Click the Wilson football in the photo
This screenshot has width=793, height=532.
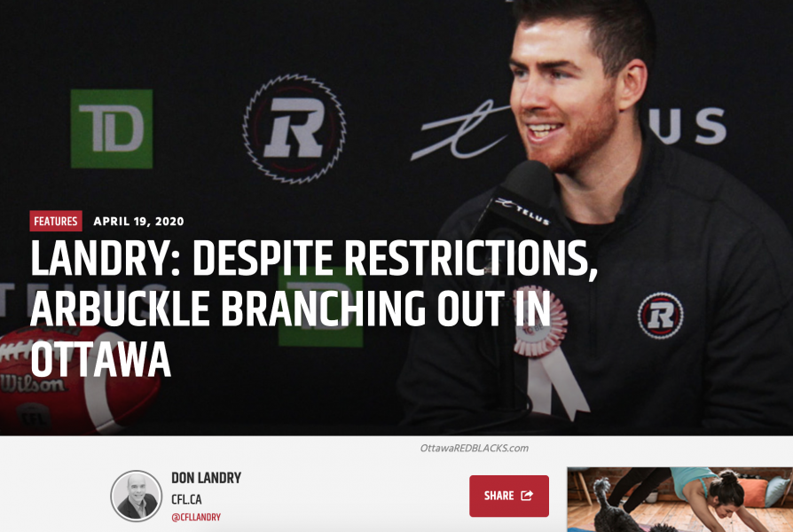tap(76, 380)
